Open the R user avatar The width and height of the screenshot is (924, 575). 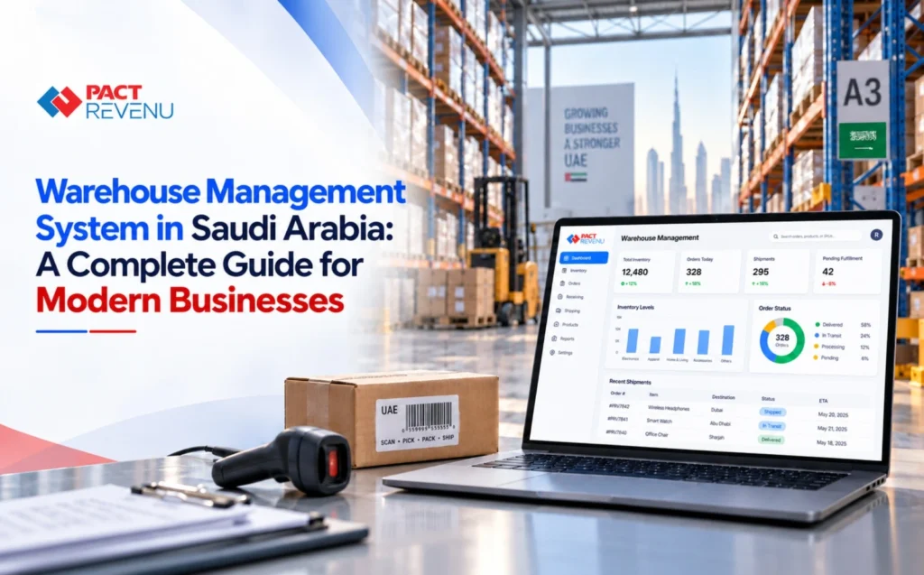pyautogui.click(x=876, y=235)
